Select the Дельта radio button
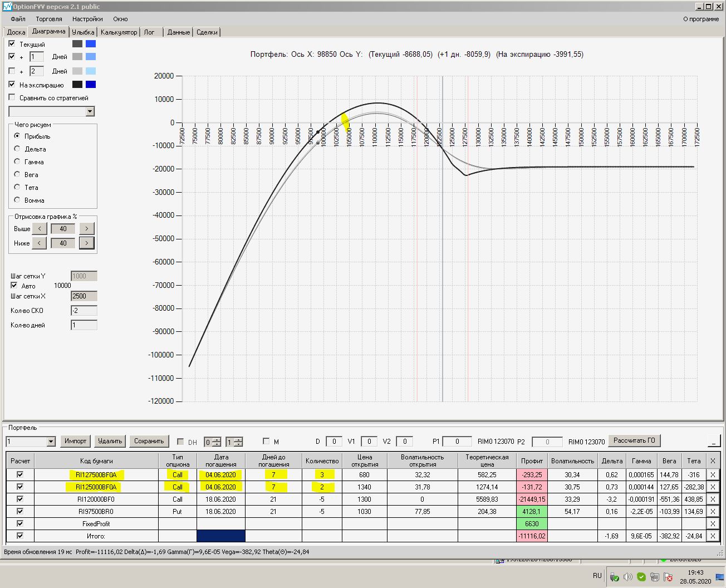The image size is (726, 588). coord(17,149)
